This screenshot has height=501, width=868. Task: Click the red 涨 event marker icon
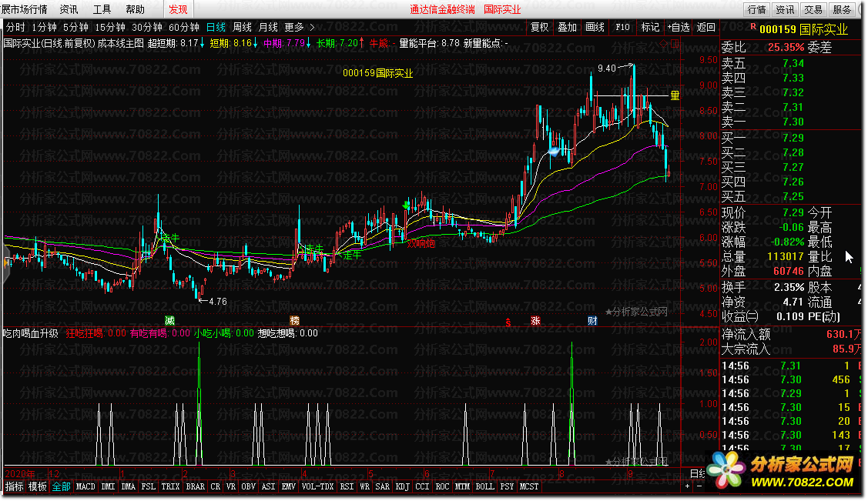click(x=535, y=321)
